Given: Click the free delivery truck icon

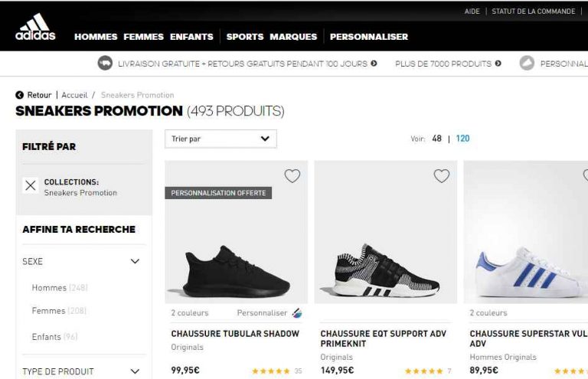Looking at the screenshot, I should click(x=105, y=64).
